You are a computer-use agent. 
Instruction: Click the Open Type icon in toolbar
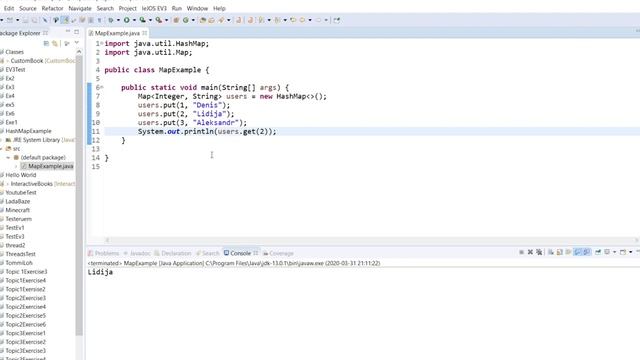point(203,20)
